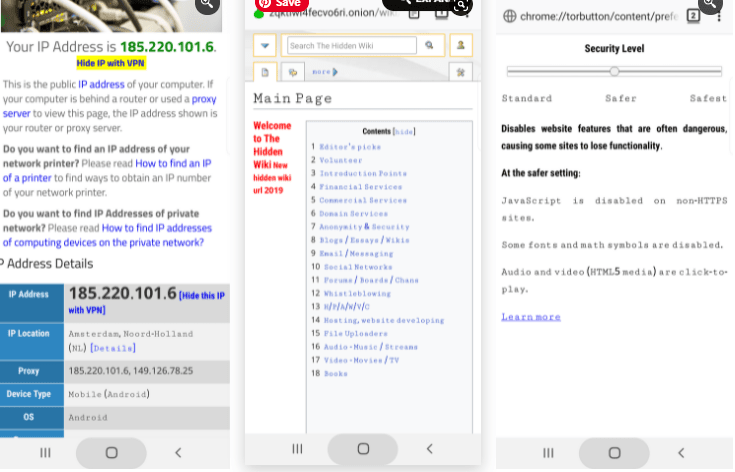Click the 'Hide IP with VPN' highlighted link
The image size is (735, 472).
click(x=111, y=63)
